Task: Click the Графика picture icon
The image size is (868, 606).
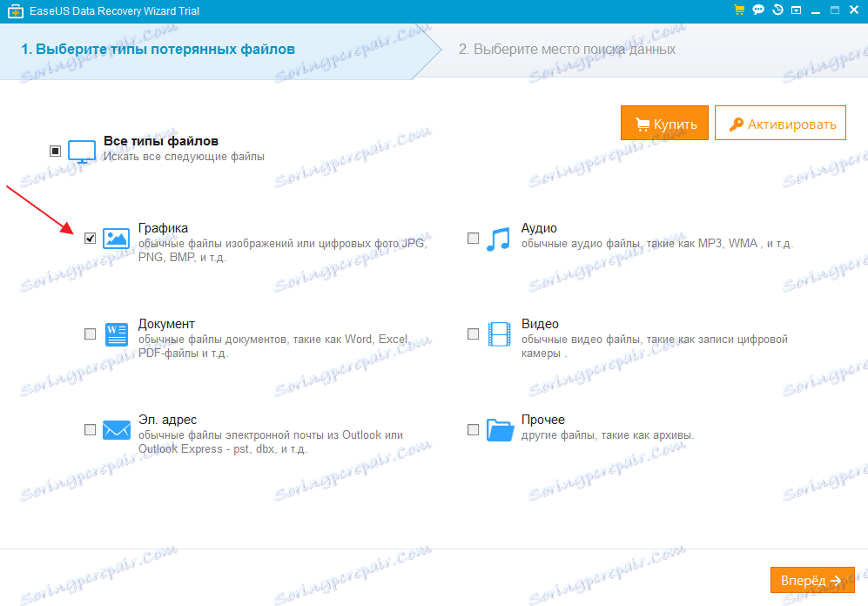Action: 117,239
